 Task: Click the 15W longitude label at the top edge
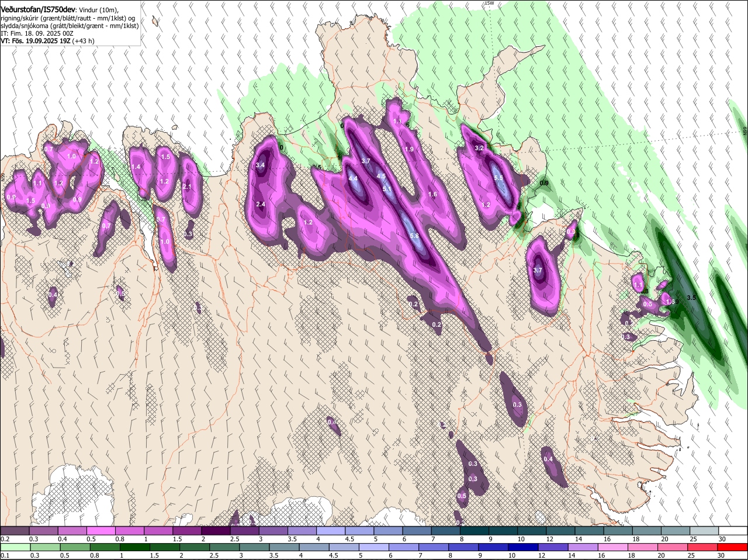point(489,3)
